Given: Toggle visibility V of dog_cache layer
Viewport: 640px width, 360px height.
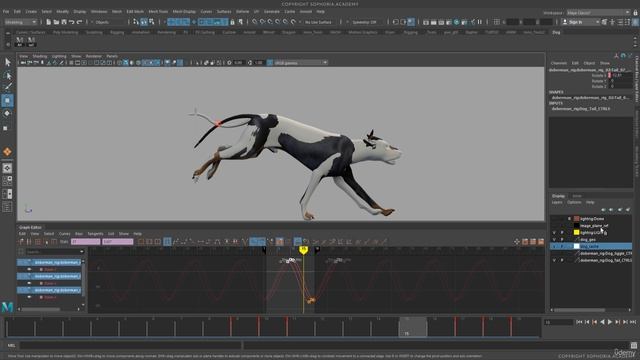Looking at the screenshot, I should [554, 247].
